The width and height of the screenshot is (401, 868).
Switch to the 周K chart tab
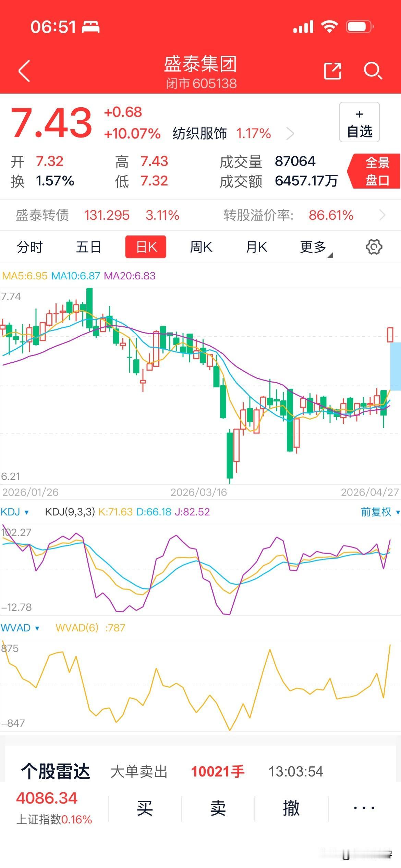click(x=201, y=247)
